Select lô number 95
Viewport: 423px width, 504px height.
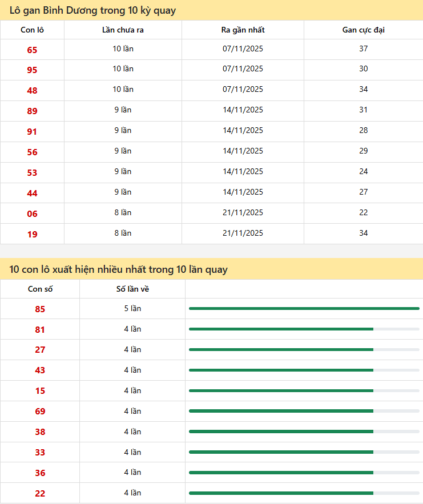(x=32, y=70)
